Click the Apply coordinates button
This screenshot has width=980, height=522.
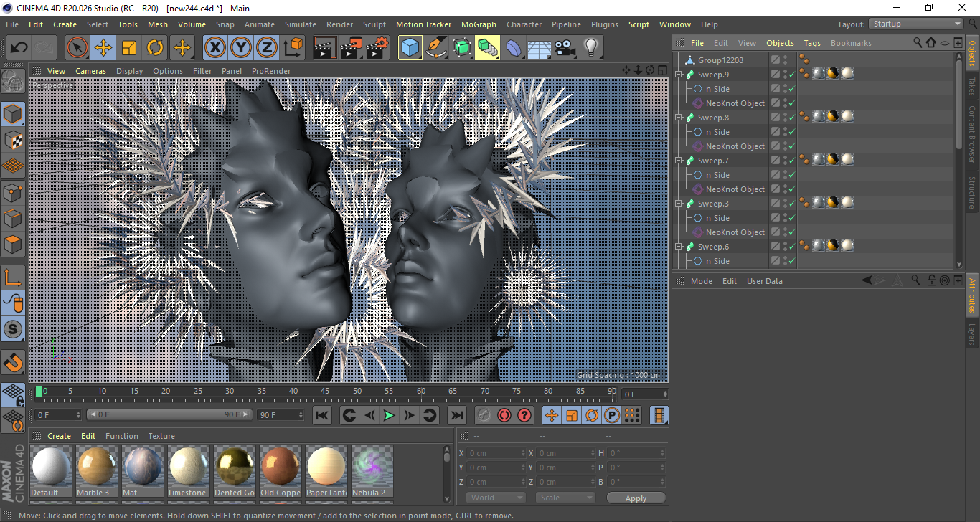tap(636, 498)
